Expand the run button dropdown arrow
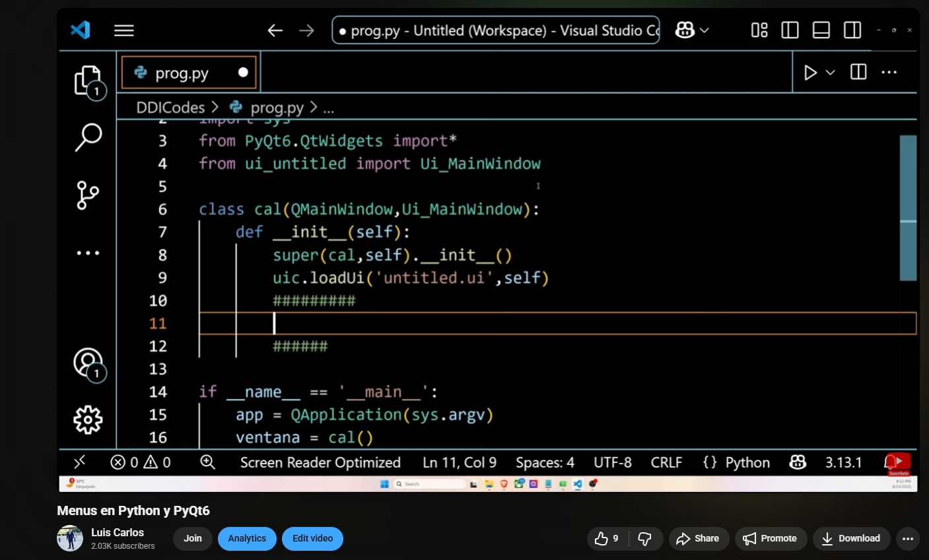Viewport: 929px width, 560px height. 831,73
